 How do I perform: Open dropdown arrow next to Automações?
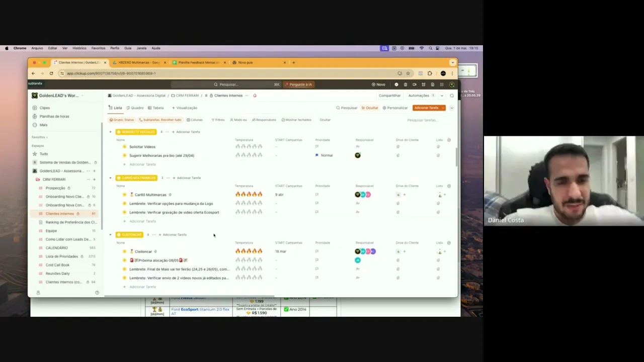[x=442, y=96]
